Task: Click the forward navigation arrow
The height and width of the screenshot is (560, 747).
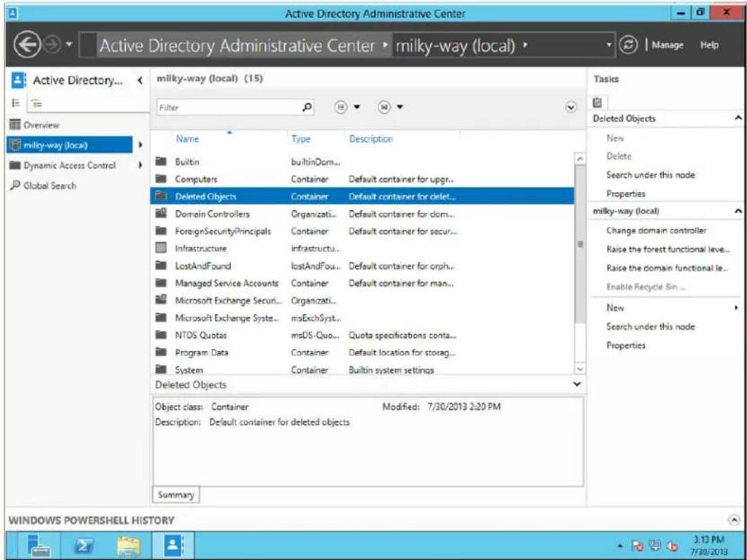Action: (51, 45)
